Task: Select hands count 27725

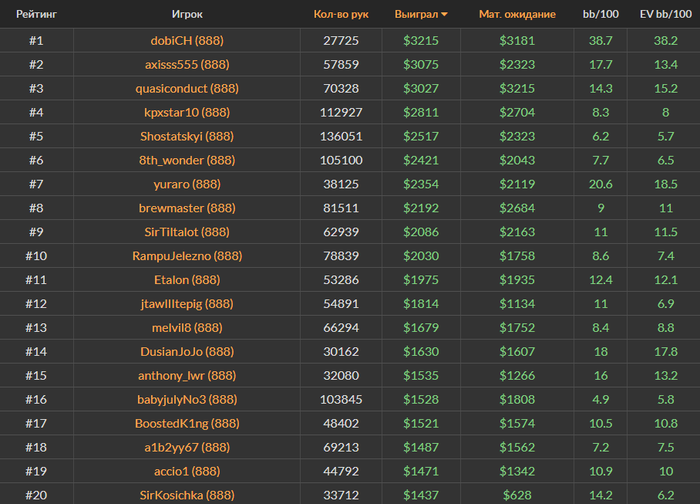Action: (x=341, y=41)
